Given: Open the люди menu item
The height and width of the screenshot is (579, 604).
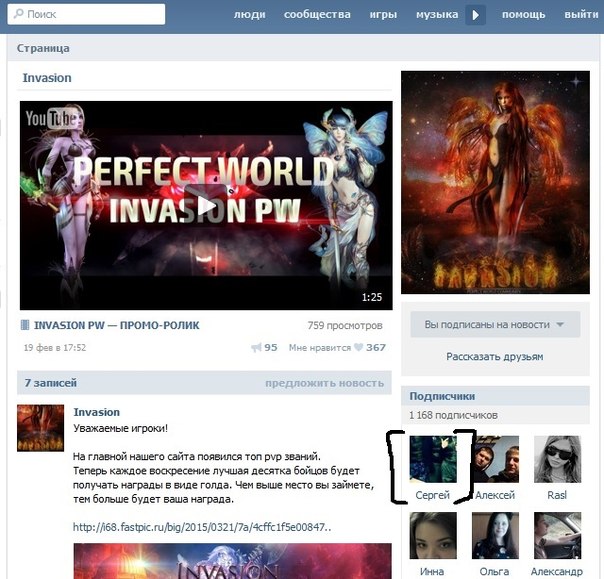Looking at the screenshot, I should tap(250, 15).
